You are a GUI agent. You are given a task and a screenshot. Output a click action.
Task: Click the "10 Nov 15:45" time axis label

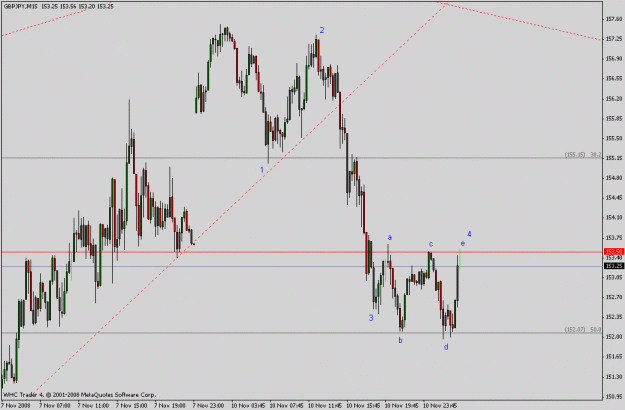[x=363, y=406]
